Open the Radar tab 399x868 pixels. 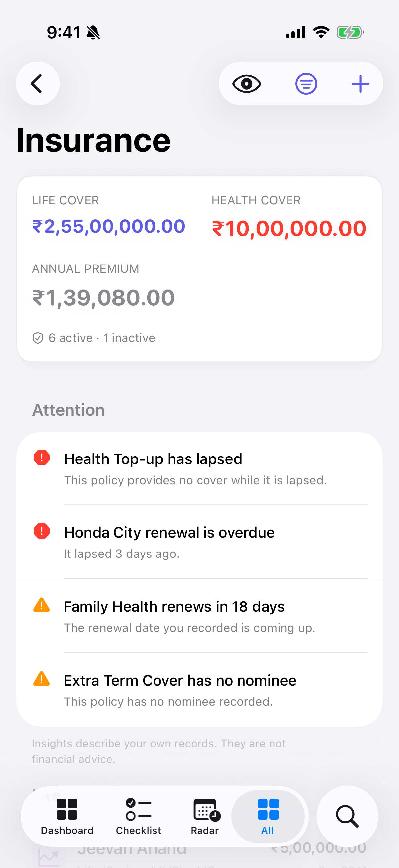205,816
